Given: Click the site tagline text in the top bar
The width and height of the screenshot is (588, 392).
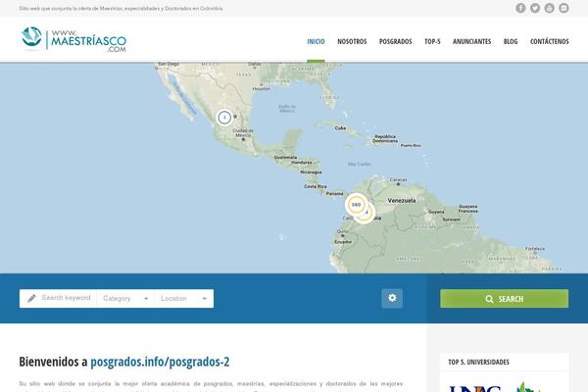Looking at the screenshot, I should [122, 8].
